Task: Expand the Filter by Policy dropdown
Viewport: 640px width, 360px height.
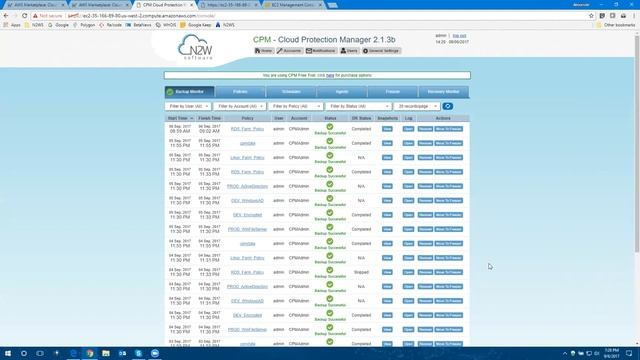Action: click(x=296, y=106)
